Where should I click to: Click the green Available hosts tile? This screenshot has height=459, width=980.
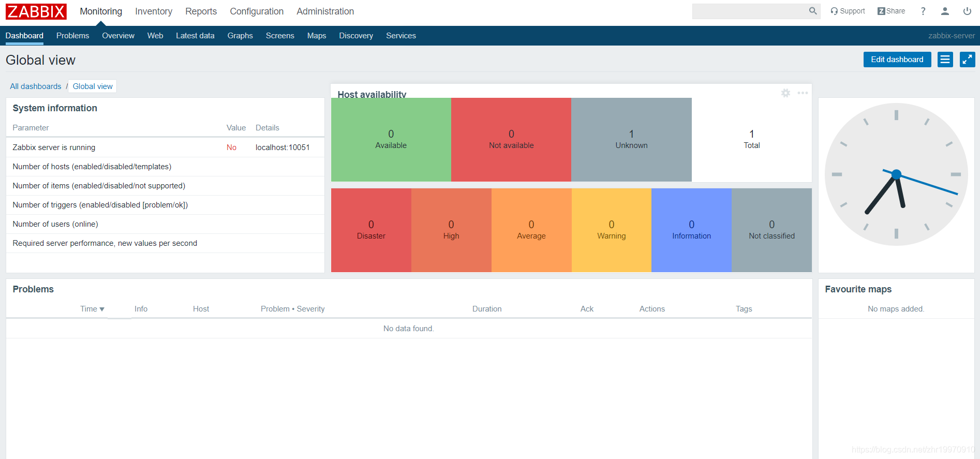391,140
